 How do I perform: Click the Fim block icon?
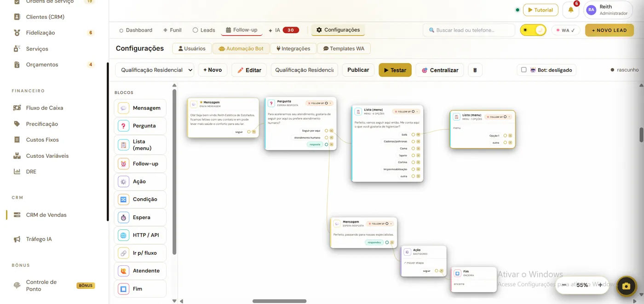123,289
